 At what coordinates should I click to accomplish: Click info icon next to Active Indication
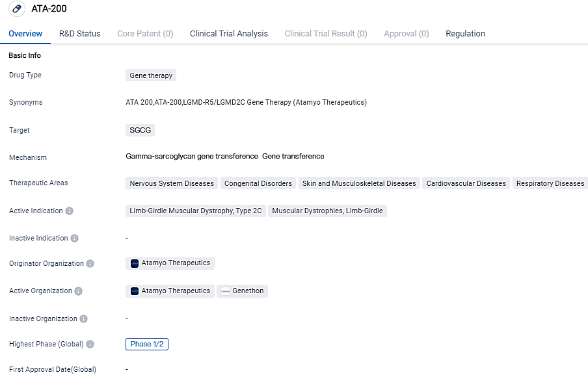[70, 211]
